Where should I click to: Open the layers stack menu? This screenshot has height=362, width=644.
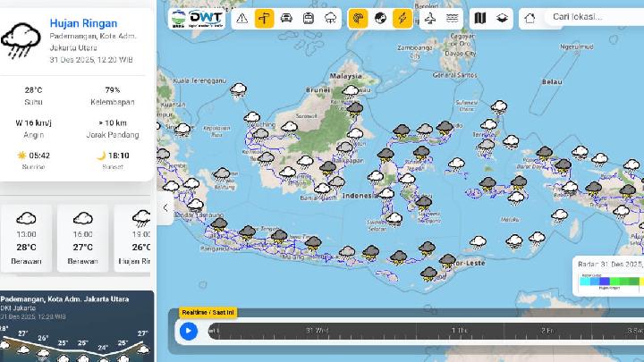(503, 18)
